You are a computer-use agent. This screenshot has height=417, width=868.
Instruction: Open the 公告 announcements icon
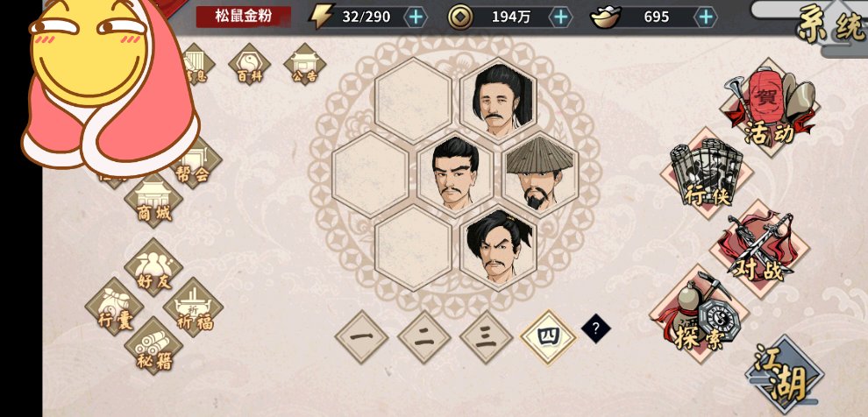point(305,65)
